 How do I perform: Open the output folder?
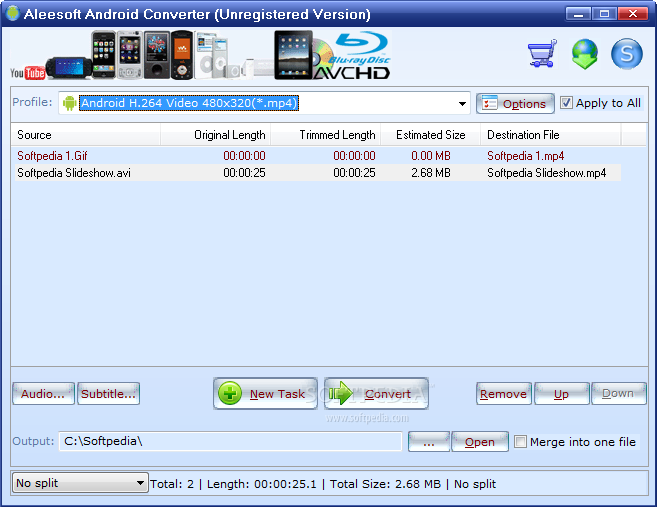tap(480, 442)
